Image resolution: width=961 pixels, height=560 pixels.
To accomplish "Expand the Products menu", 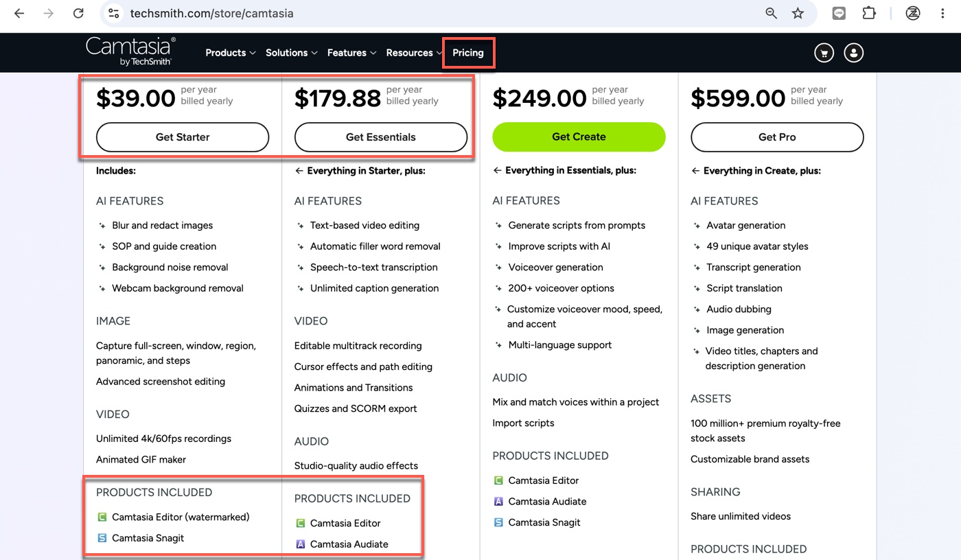I will pos(231,53).
